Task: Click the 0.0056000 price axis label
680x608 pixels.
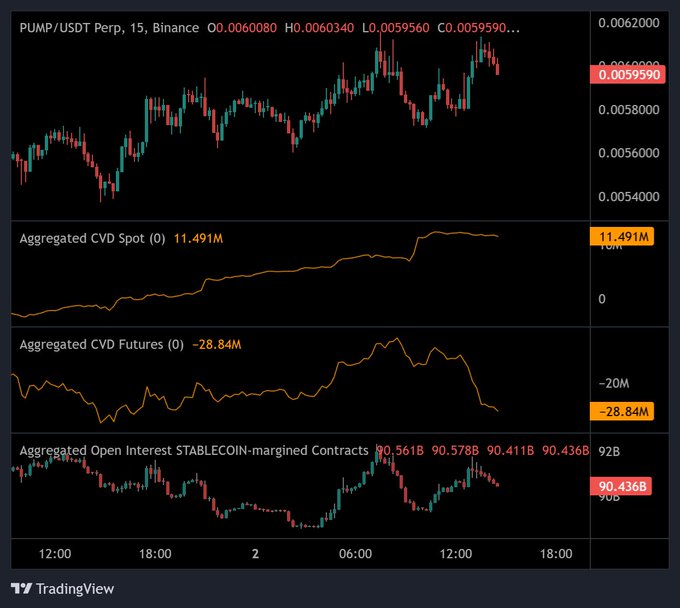Action: click(x=629, y=153)
